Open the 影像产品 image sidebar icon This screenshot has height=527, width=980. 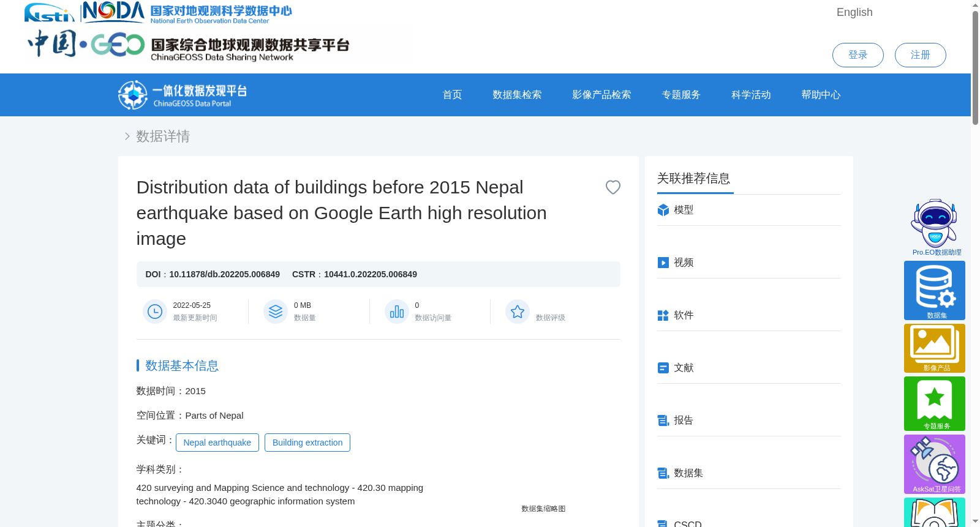(x=935, y=348)
